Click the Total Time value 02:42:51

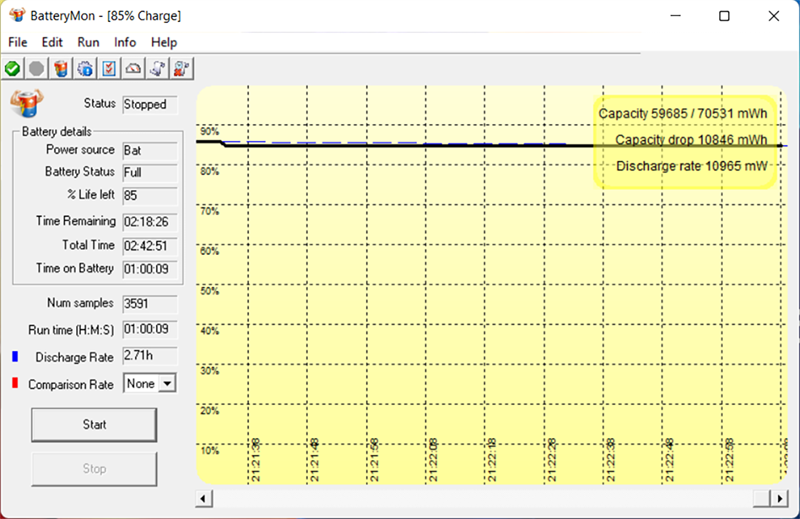click(x=149, y=246)
